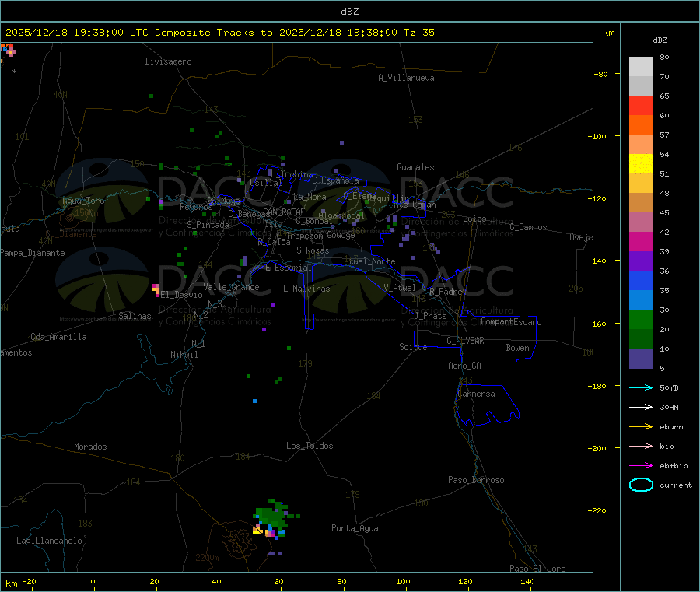This screenshot has height=592, width=700.
Task: Click the Cda_Amarilla map label
Action: pyautogui.click(x=58, y=337)
